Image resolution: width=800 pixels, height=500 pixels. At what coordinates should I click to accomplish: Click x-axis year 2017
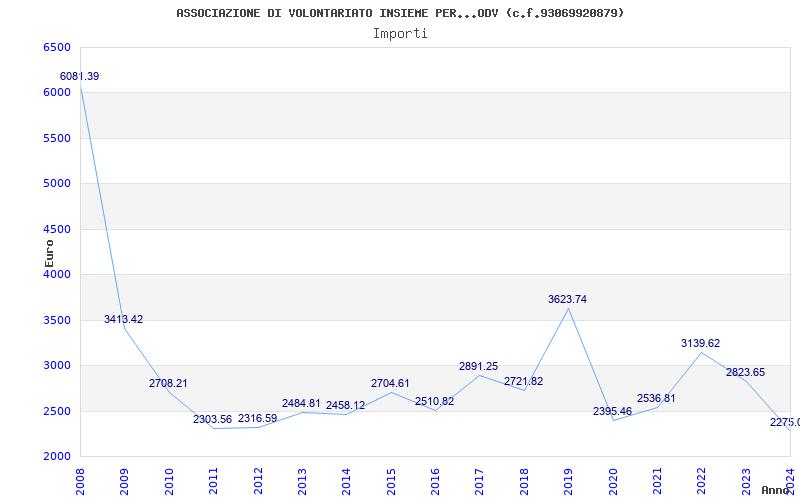click(x=480, y=482)
